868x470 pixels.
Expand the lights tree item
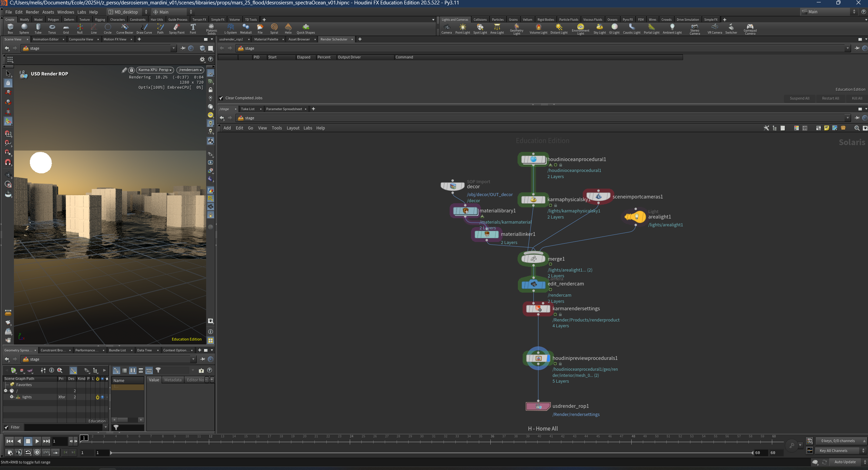tap(12, 397)
